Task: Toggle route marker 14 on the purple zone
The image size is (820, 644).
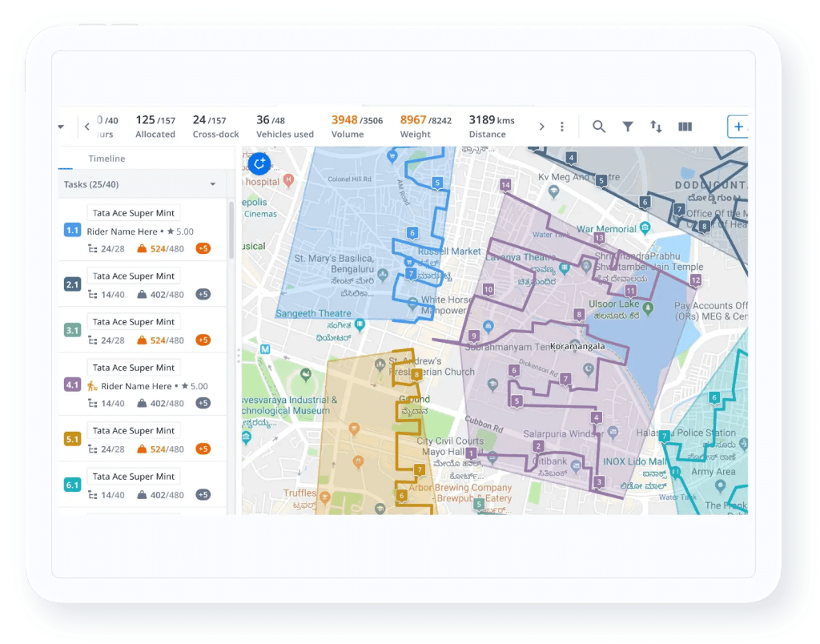Action: point(504,185)
